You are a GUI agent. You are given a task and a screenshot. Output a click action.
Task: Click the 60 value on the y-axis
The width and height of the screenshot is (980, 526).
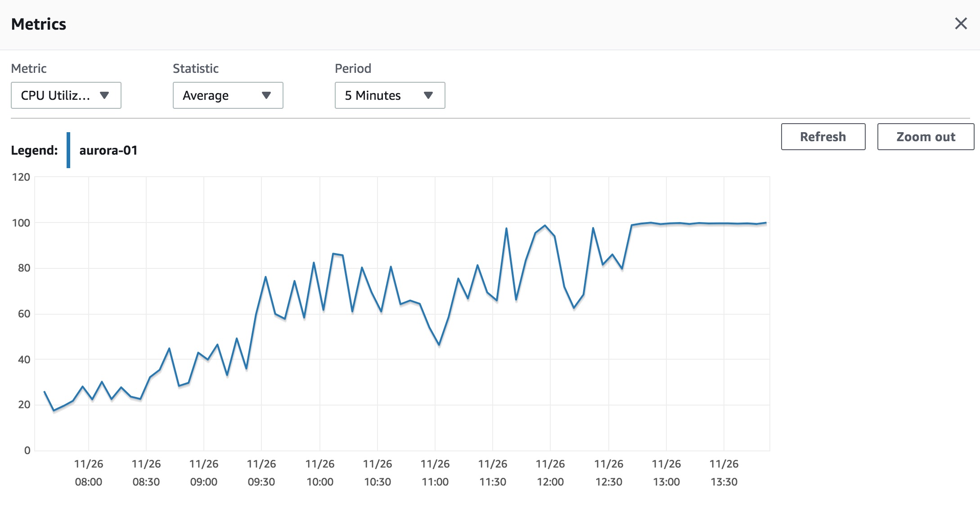[24, 314]
